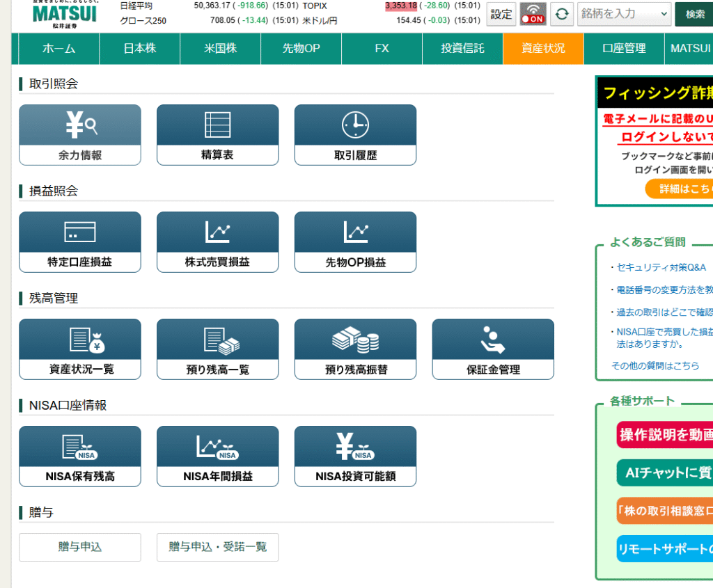Viewport: 713px width, 588px height.
Task: Open the 精算表 table icon tile
Action: click(217, 125)
